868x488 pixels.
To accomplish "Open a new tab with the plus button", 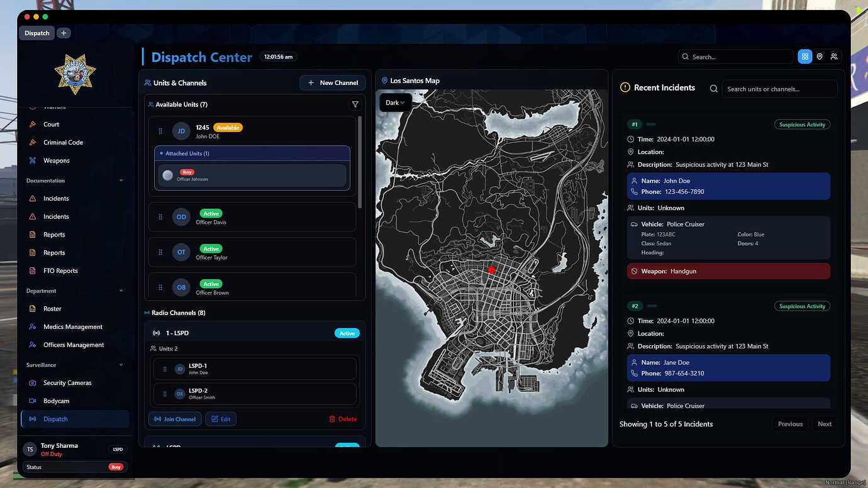I will pos(63,33).
